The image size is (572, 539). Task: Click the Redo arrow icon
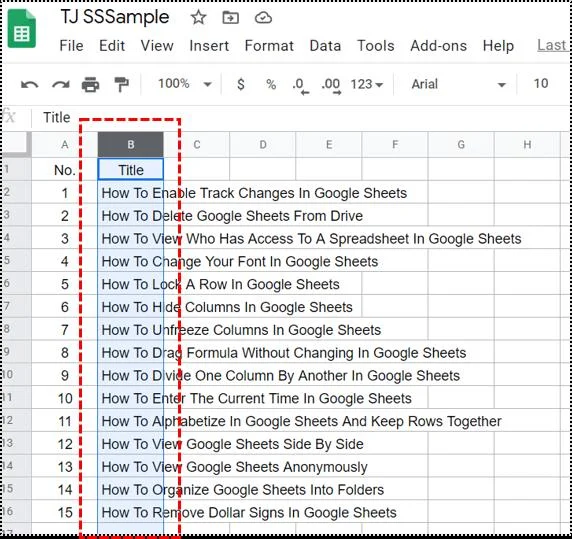61,85
